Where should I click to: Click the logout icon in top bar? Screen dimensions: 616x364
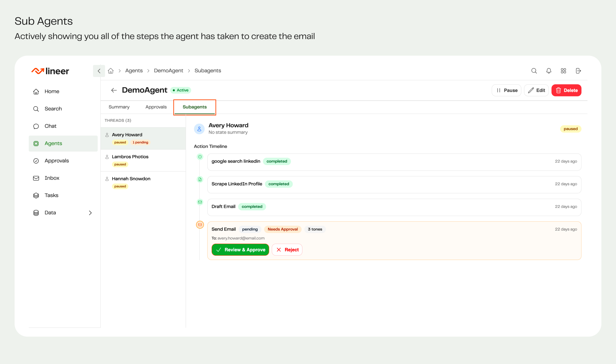578,71
